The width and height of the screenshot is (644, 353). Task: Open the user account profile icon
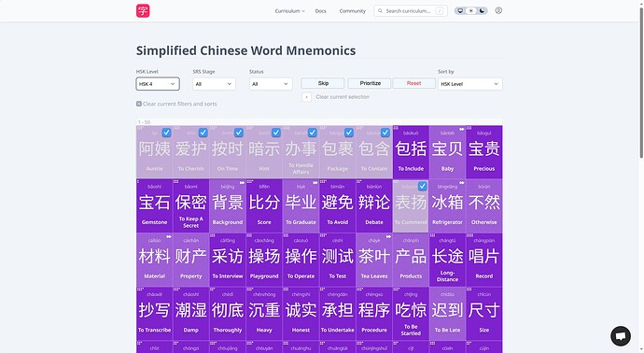coord(498,10)
